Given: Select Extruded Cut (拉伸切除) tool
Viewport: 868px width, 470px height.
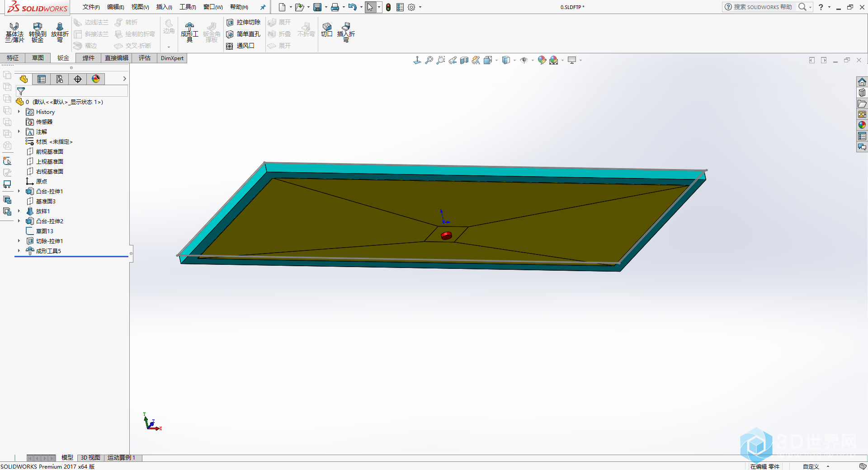Looking at the screenshot, I should (244, 22).
